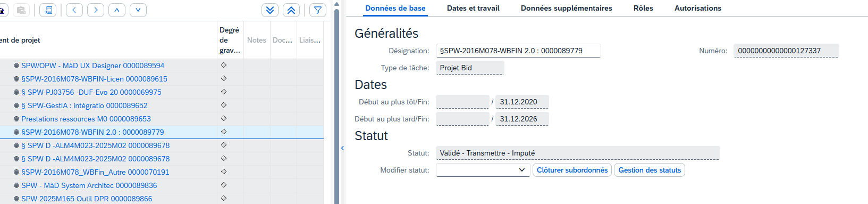
Task: Click the insert-item icon with arrow
Action: [x=48, y=10]
